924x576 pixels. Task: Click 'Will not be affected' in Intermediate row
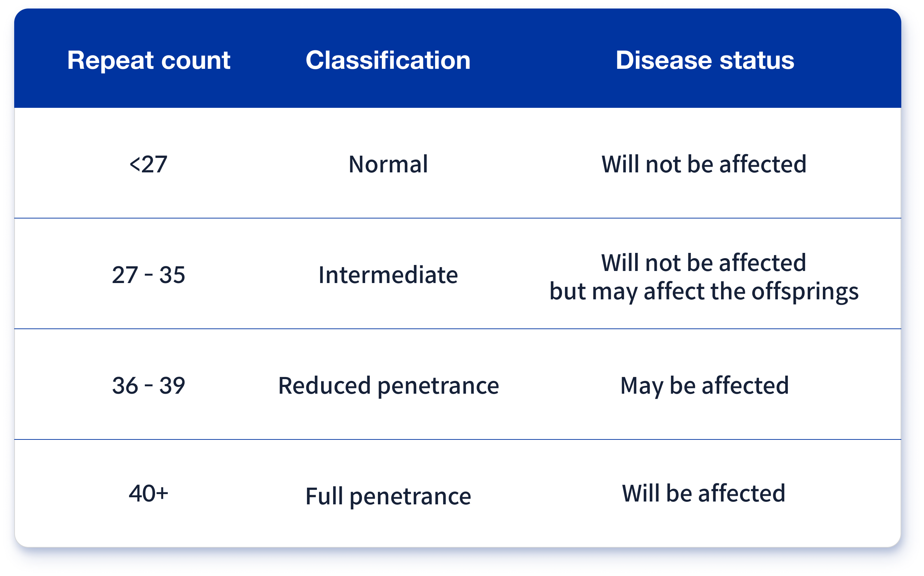pos(703,262)
